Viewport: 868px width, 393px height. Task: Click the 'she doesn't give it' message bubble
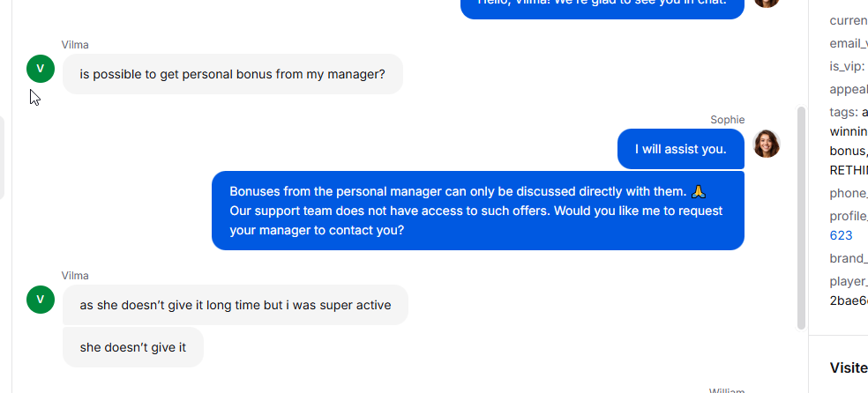(133, 347)
